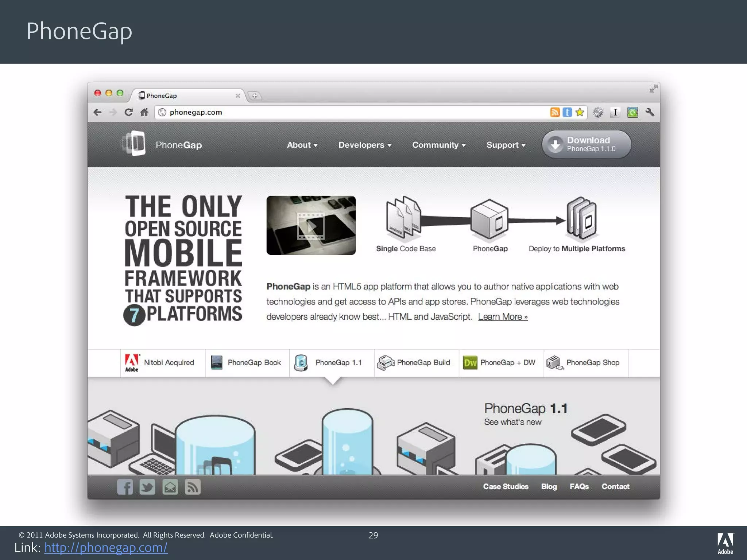Open the FAQs footer link
747x560 pixels.
(x=579, y=486)
